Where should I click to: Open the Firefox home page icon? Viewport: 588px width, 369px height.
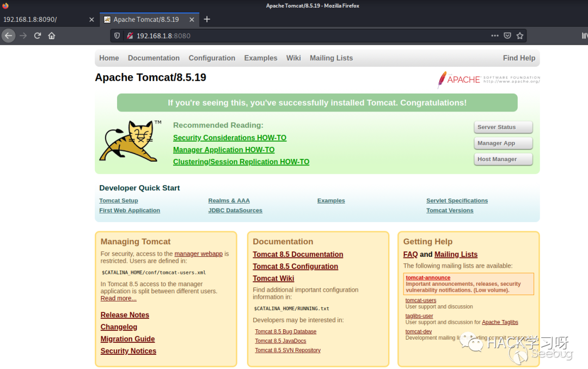(52, 35)
